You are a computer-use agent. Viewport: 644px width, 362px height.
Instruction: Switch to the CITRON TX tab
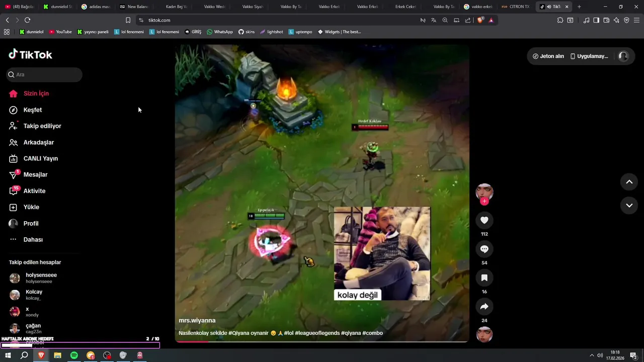pyautogui.click(x=516, y=7)
